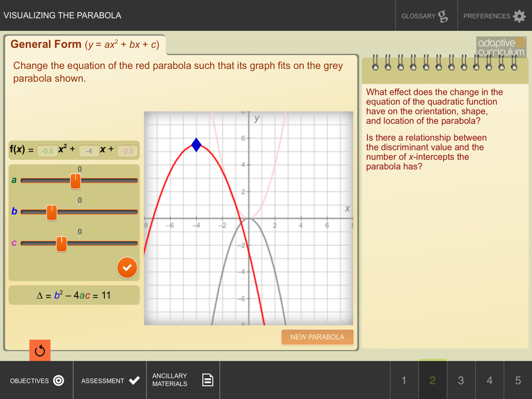Click the constant field showing -2.5
The image size is (532, 399).
pos(128,151)
